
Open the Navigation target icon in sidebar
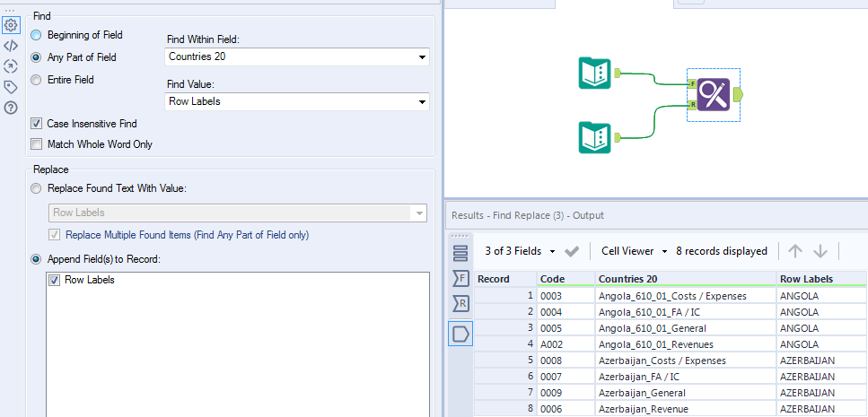tap(11, 67)
